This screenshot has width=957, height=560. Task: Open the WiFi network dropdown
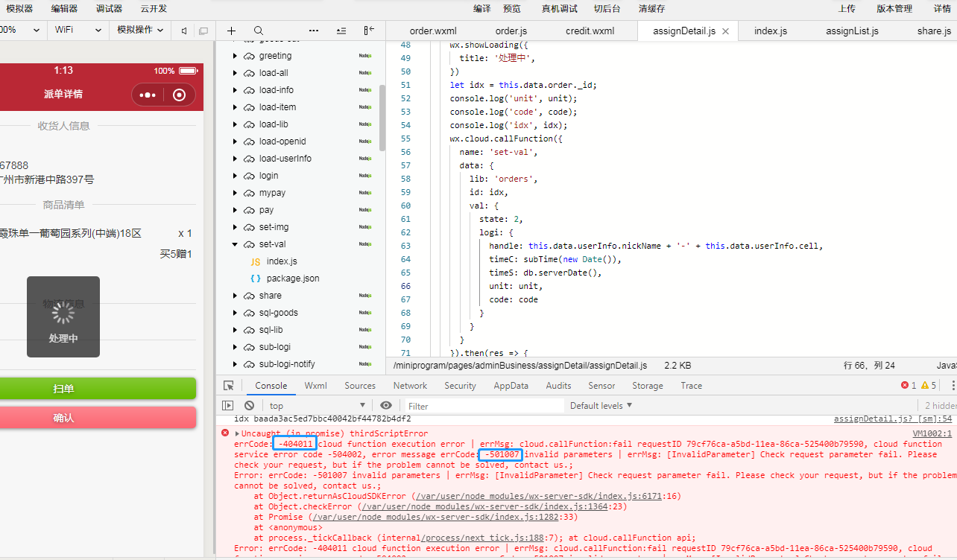(x=78, y=30)
